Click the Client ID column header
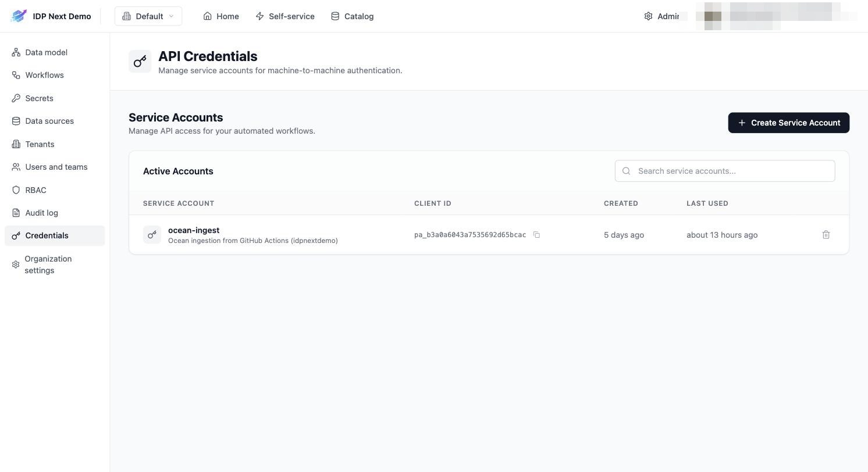 click(x=433, y=203)
